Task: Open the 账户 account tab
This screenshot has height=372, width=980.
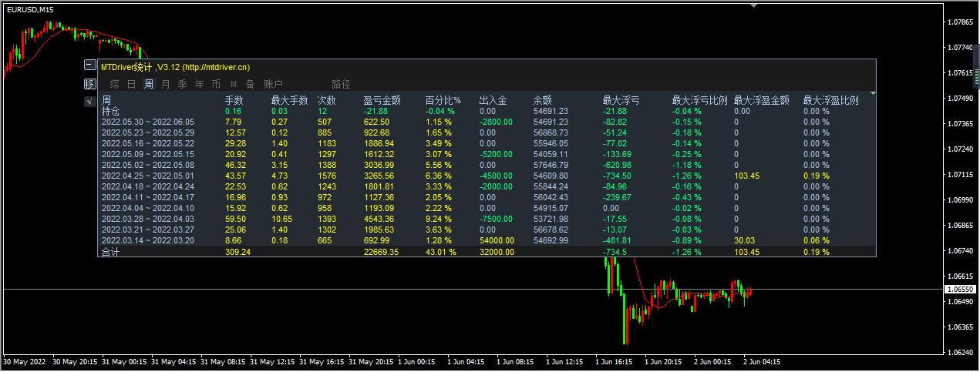Action: point(273,84)
